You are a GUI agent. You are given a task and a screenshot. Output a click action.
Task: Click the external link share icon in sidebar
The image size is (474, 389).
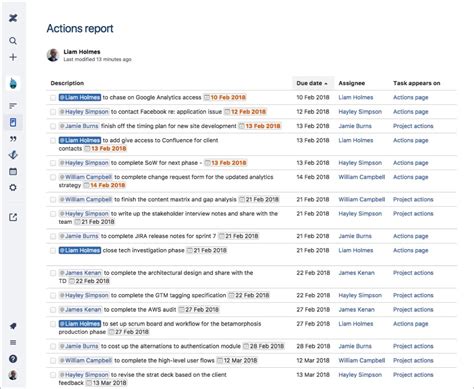(13, 217)
